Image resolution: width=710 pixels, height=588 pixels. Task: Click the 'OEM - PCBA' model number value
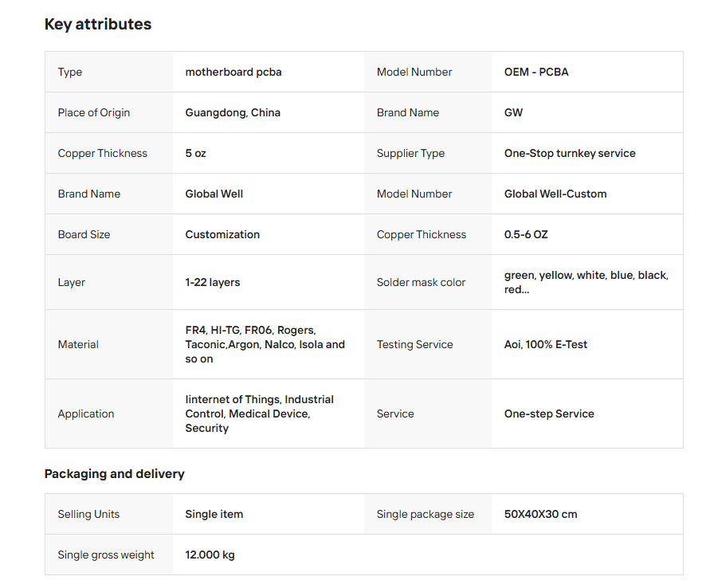(536, 72)
